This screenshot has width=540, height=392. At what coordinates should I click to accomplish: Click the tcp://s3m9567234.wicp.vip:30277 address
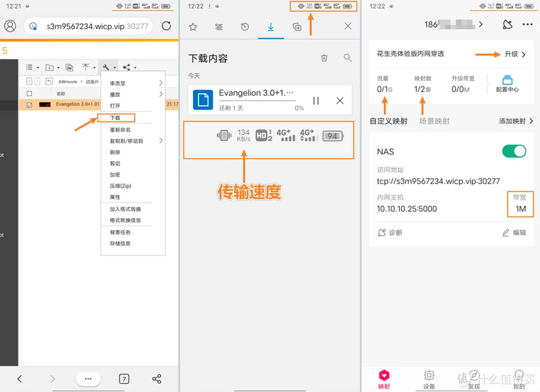click(438, 181)
